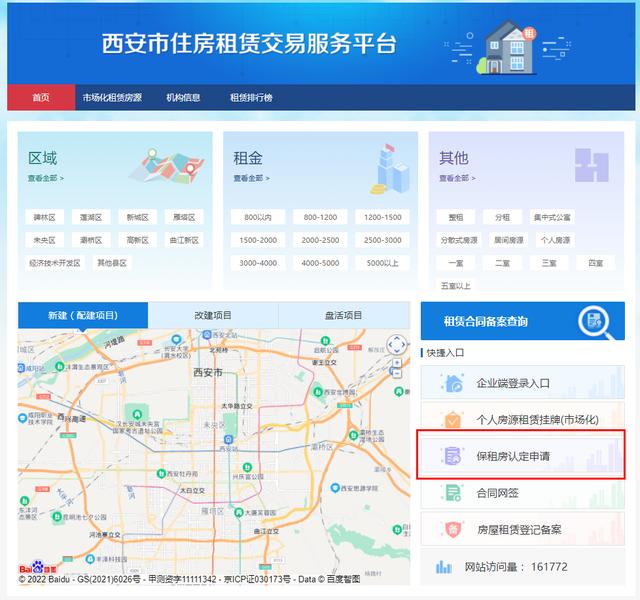Click the Baidu logo on the map
The height and width of the screenshot is (600, 640).
pyautogui.click(x=38, y=568)
